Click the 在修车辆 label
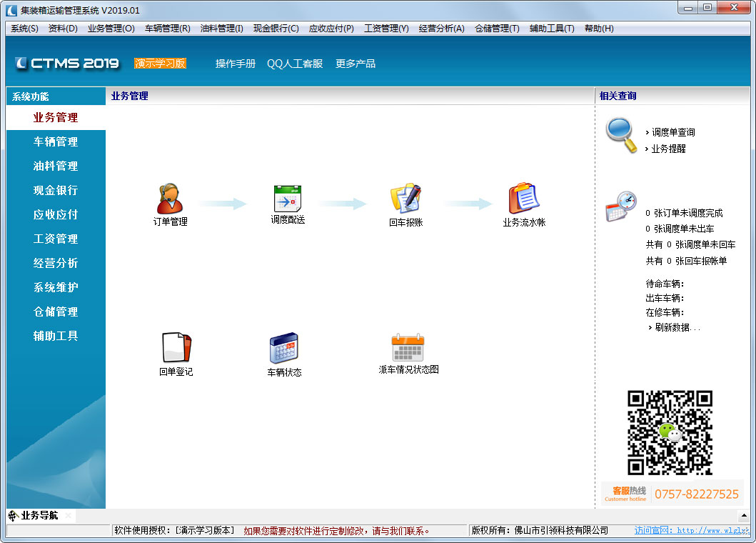The width and height of the screenshot is (756, 543). [x=665, y=313]
